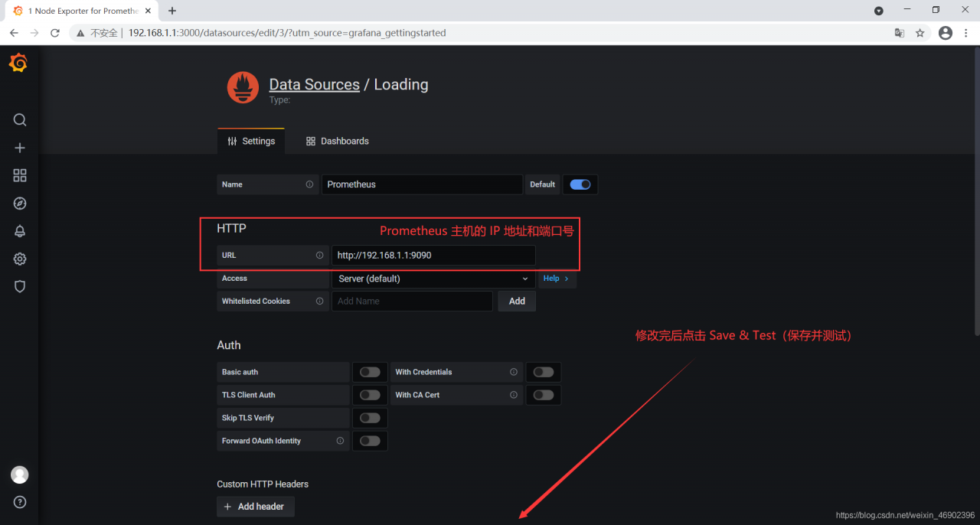The width and height of the screenshot is (980, 525).
Task: Open the Server Admin shield icon
Action: (20, 286)
